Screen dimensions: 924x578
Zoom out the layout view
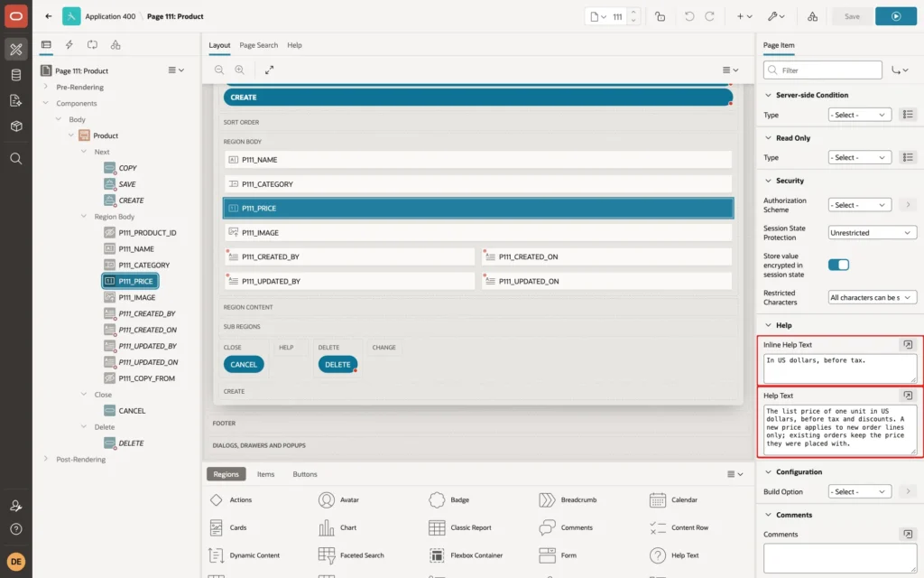(x=219, y=70)
